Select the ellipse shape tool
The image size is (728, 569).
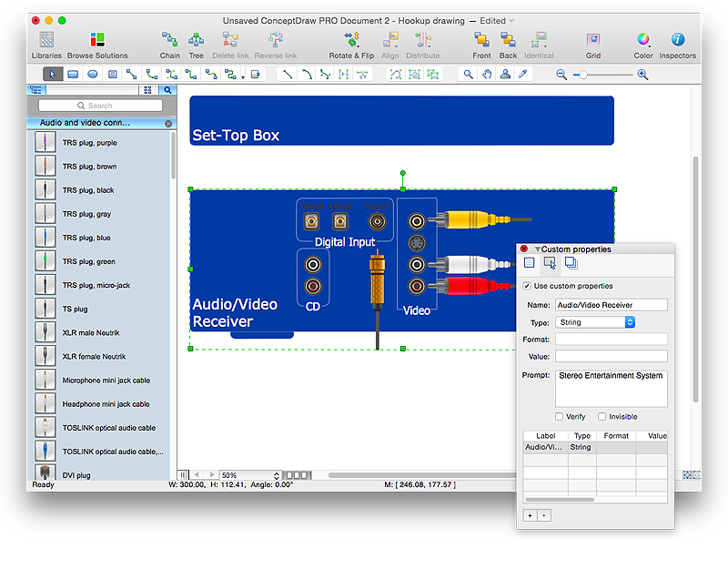(93, 75)
